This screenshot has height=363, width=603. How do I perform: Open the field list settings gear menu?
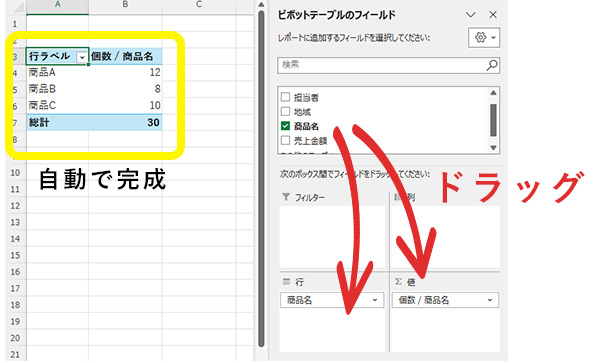484,38
